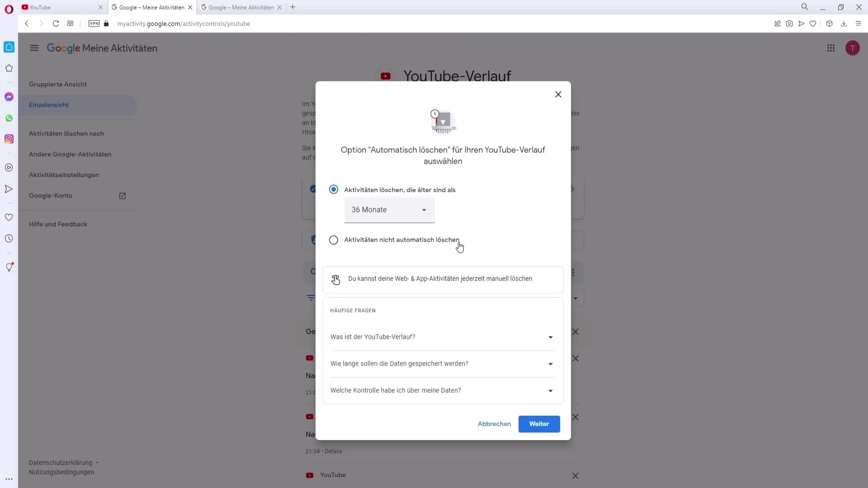Select radio button to delete older activities
868x488 pixels.
pyautogui.click(x=334, y=189)
